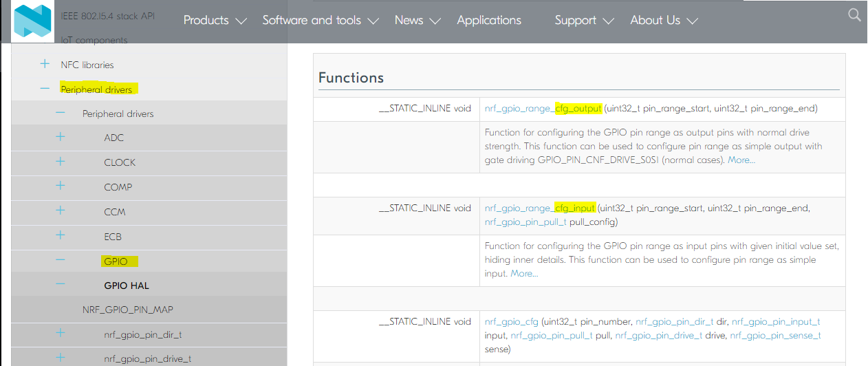868x366 pixels.
Task: Expand the ADC driver node
Action: (x=61, y=137)
